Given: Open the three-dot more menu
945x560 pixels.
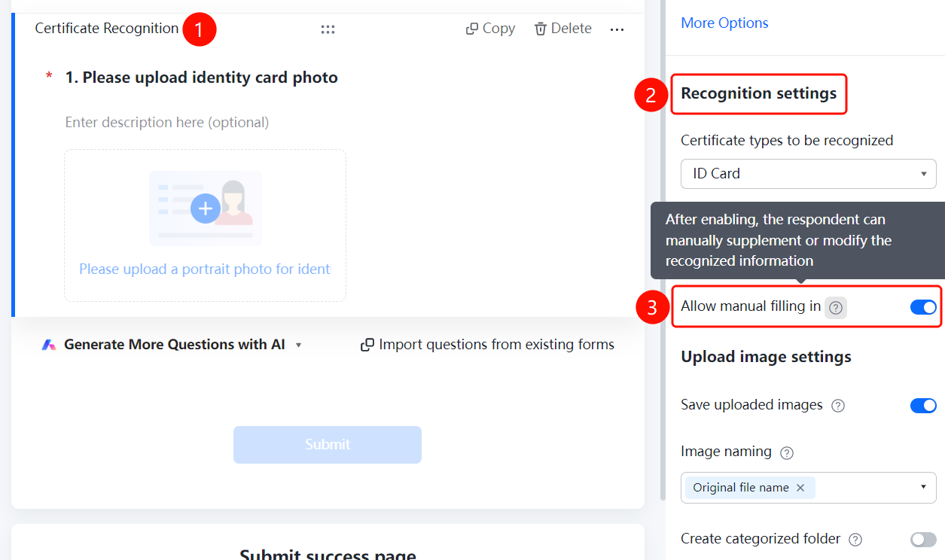Looking at the screenshot, I should pos(617,29).
